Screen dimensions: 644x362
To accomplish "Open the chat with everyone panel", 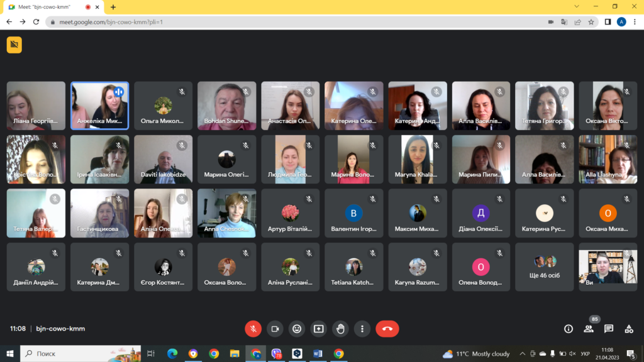I will tap(609, 329).
